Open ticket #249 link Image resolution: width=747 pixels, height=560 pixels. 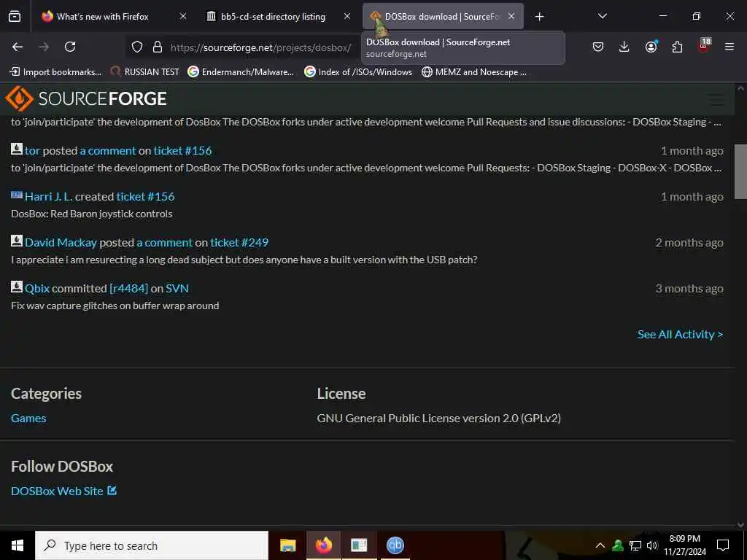tap(239, 242)
